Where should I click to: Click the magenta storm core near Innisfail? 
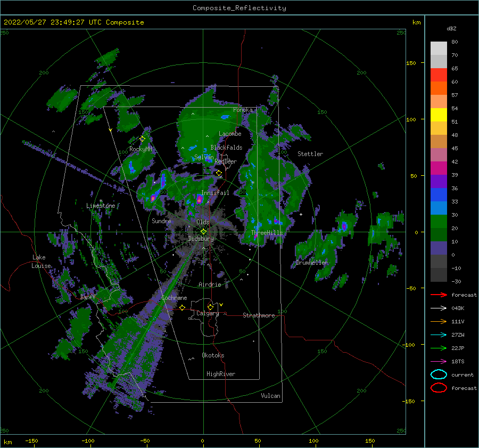tap(199, 200)
